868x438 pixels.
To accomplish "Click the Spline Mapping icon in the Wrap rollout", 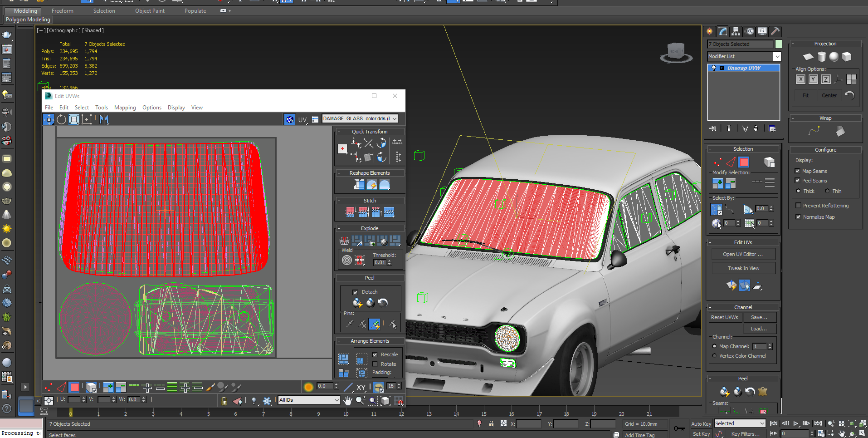I will tap(814, 131).
